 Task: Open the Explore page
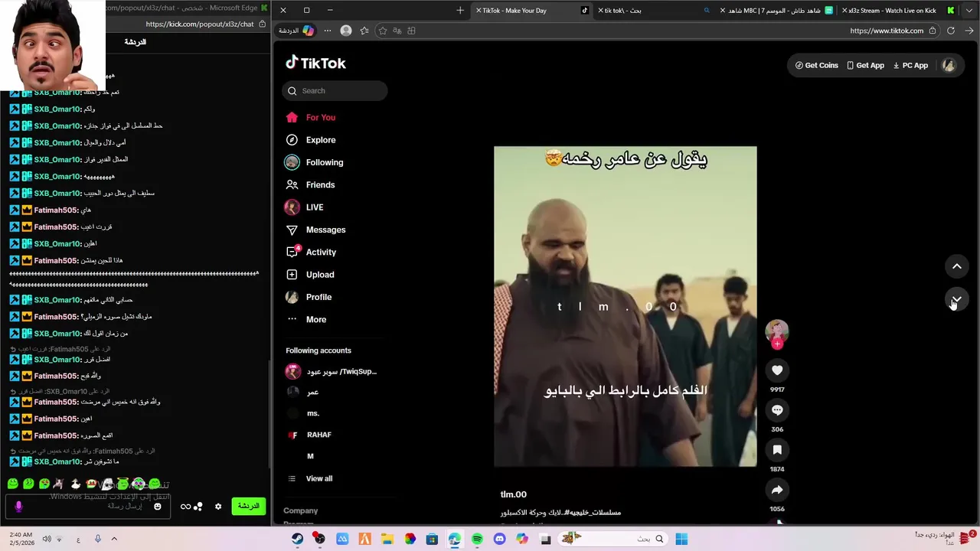[310, 140]
